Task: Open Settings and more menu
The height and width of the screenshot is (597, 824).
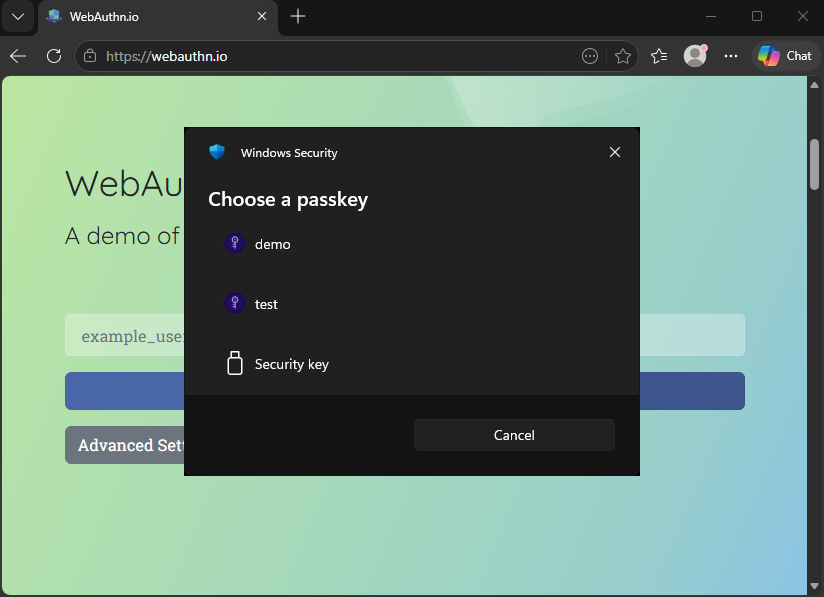Action: point(730,56)
